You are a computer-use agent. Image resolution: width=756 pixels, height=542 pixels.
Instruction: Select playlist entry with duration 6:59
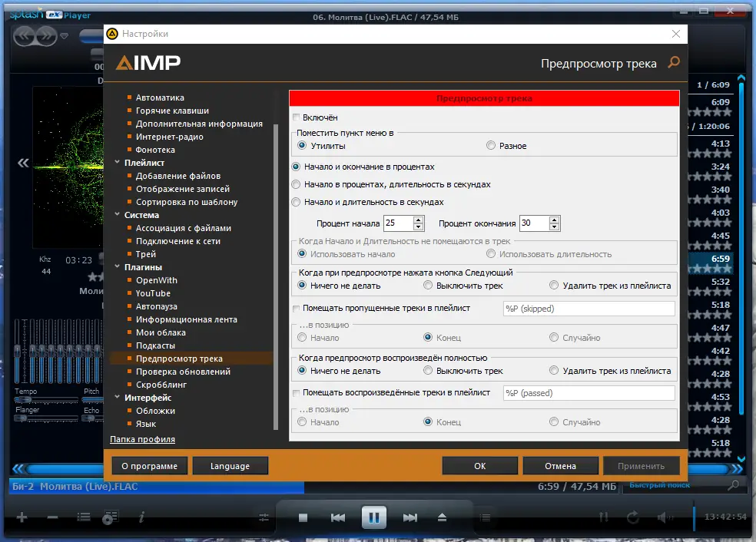(711, 263)
